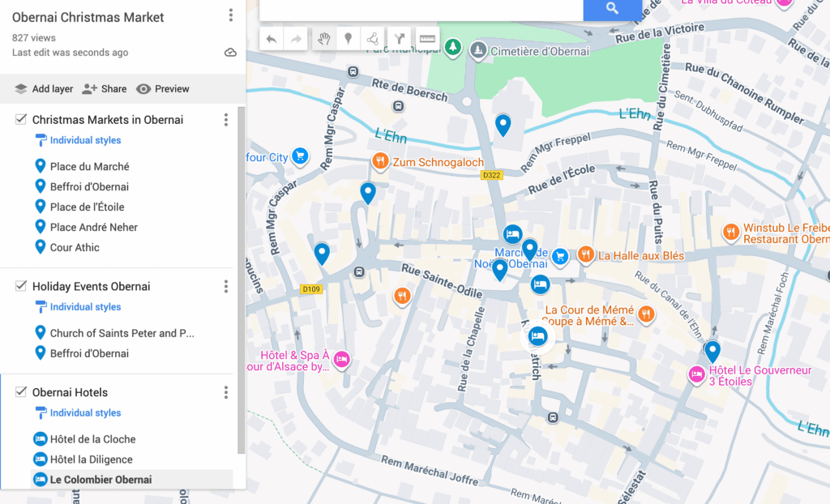
Task: Click La Halle aux Blés restaurant icon
Action: 585,254
